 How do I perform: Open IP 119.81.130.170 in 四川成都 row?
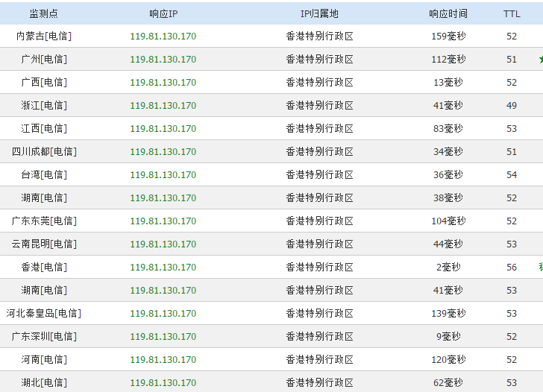[163, 152]
